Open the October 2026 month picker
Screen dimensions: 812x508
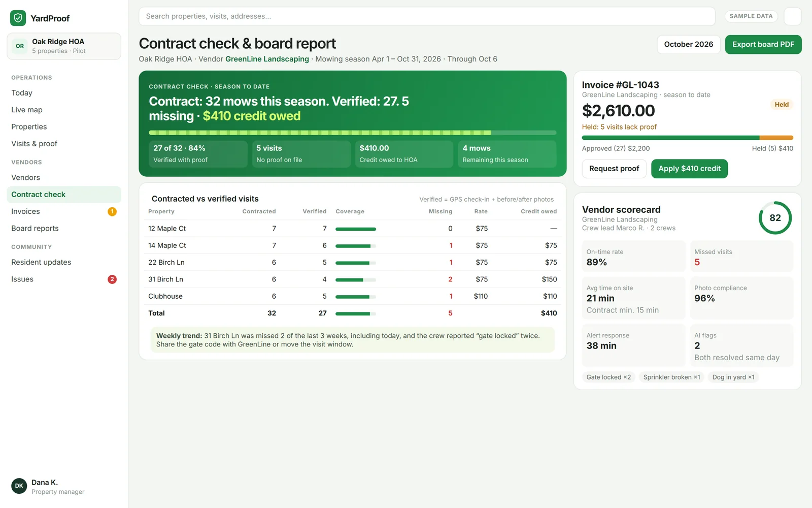click(x=689, y=44)
